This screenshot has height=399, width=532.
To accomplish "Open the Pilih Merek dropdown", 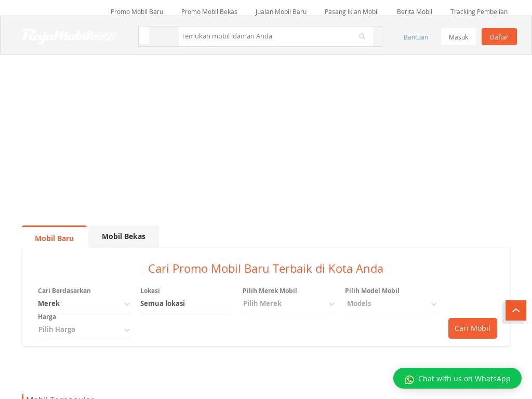I will pos(288,303).
